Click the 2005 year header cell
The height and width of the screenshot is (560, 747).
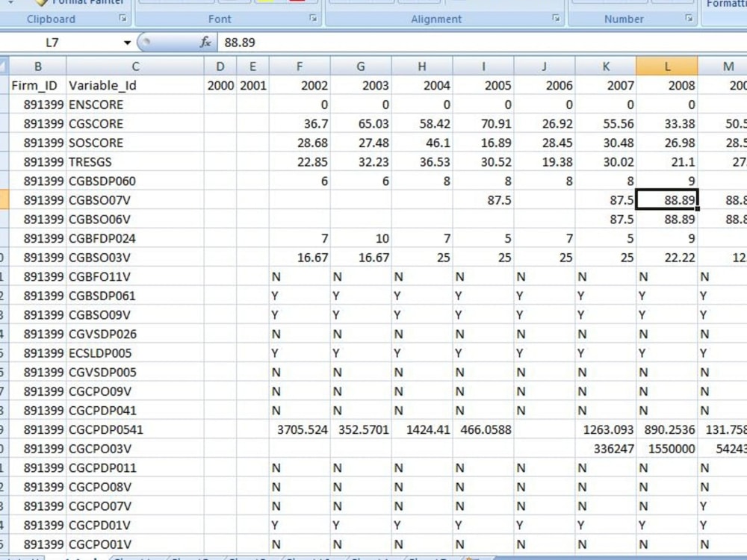(483, 85)
